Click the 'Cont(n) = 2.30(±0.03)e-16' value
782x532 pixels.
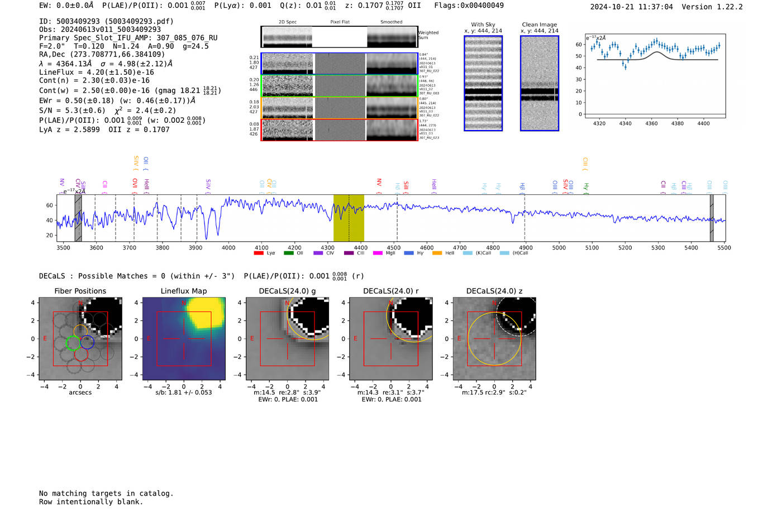tap(94, 80)
